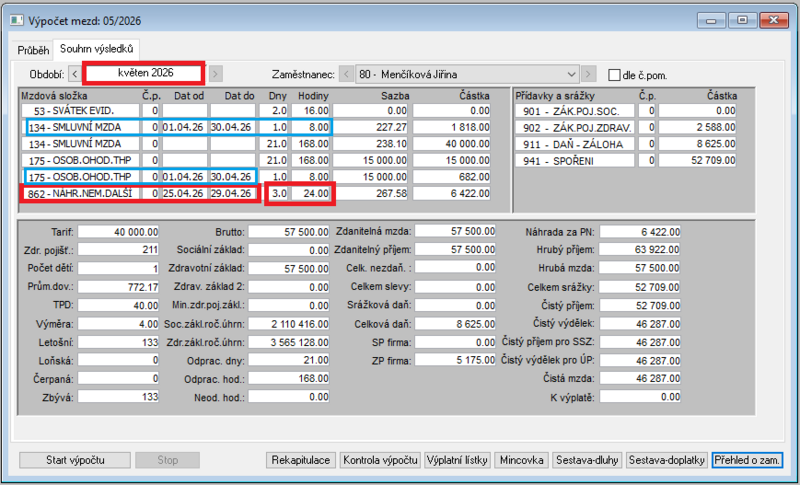Click the Celková daň field 8 625.00
This screenshot has width=800, height=485.
pos(455,323)
